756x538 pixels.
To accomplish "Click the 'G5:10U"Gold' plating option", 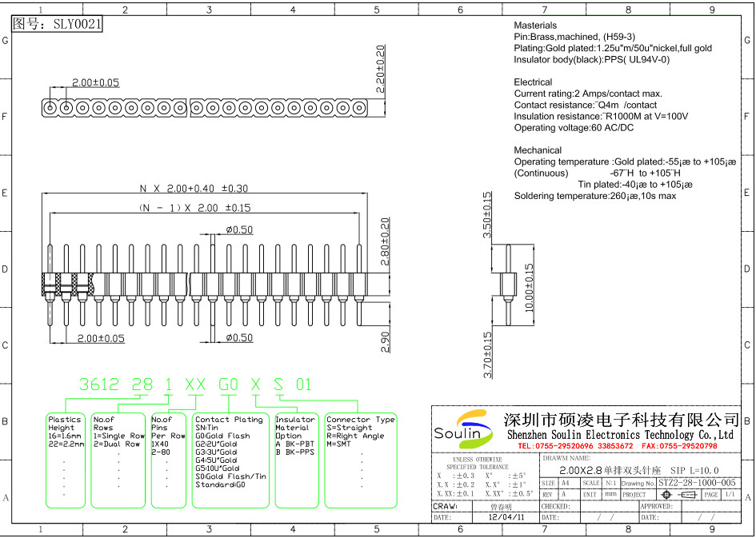I will 218,468.
